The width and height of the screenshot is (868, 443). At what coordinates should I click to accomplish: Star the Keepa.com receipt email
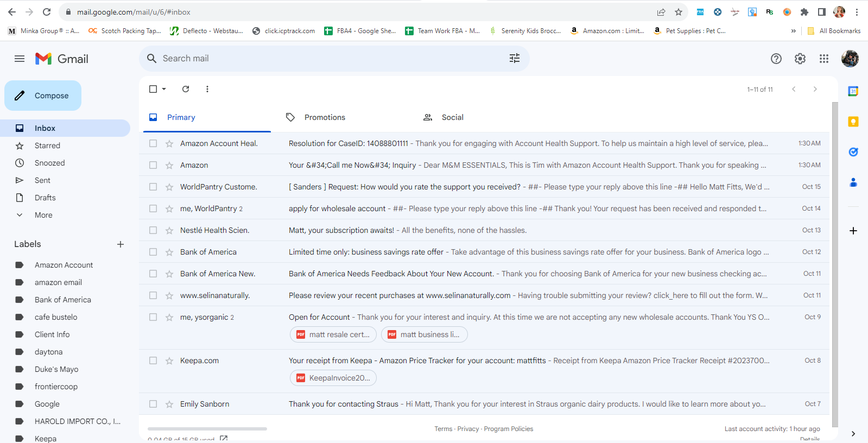[169, 360]
